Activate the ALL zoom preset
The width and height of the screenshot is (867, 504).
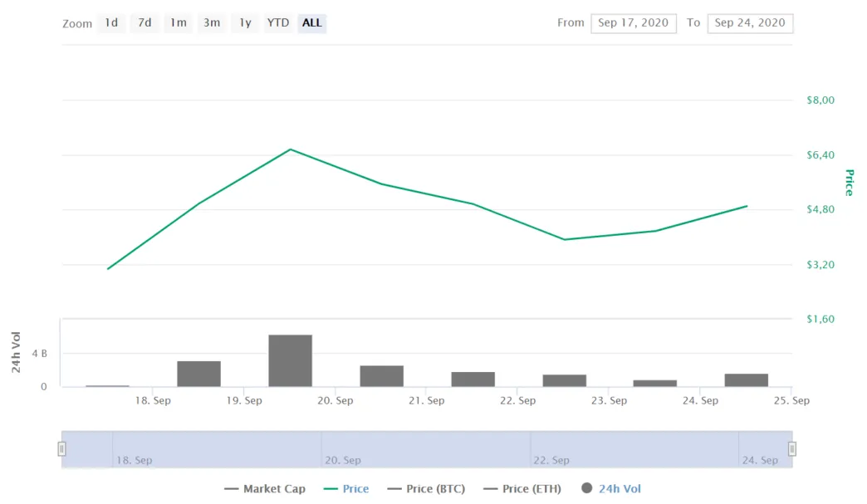[311, 23]
